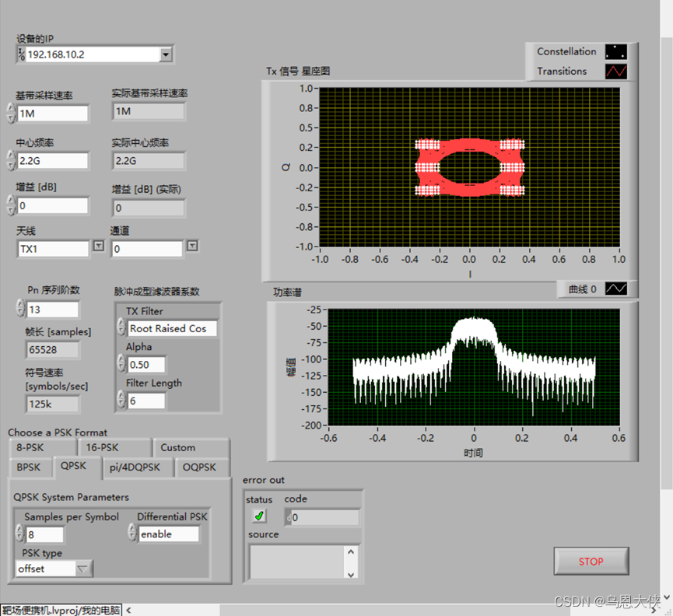Click the 增益 [dB] stepper arrows
Viewport: 673px width, 616px height.
(12, 205)
